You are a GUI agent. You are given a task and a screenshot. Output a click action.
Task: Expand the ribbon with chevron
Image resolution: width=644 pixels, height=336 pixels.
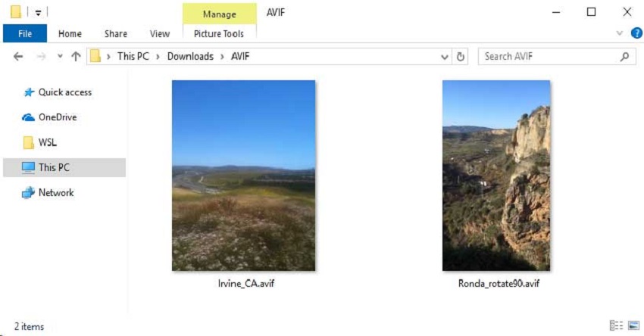[620, 33]
